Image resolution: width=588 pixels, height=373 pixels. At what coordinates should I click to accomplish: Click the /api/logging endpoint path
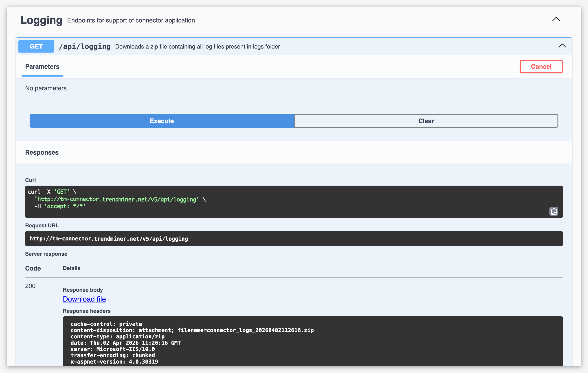85,47
